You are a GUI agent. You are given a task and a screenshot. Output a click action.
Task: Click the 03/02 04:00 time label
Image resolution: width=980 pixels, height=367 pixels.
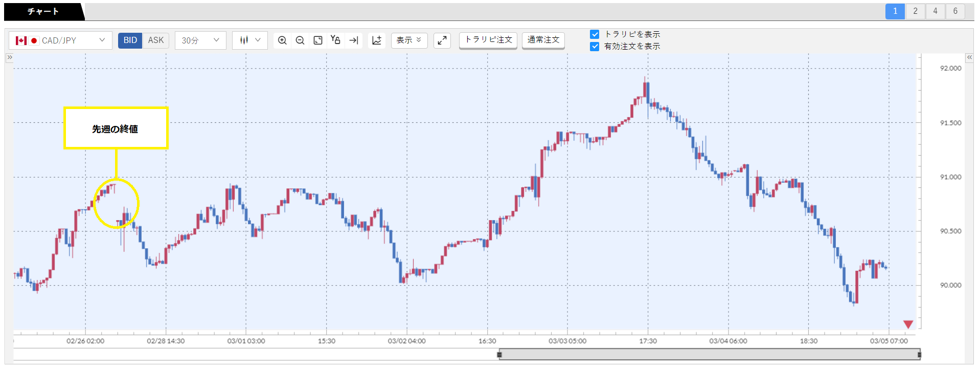pyautogui.click(x=407, y=341)
